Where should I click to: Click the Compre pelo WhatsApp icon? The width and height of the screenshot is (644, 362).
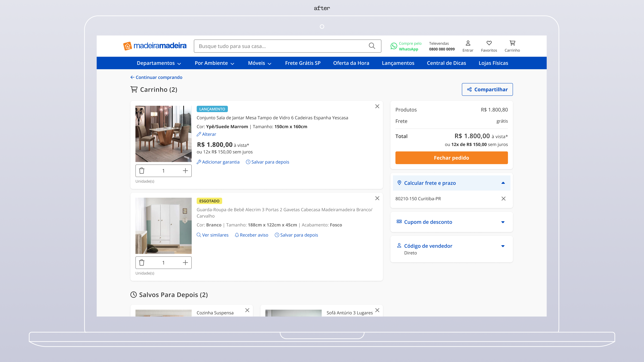coord(393,46)
